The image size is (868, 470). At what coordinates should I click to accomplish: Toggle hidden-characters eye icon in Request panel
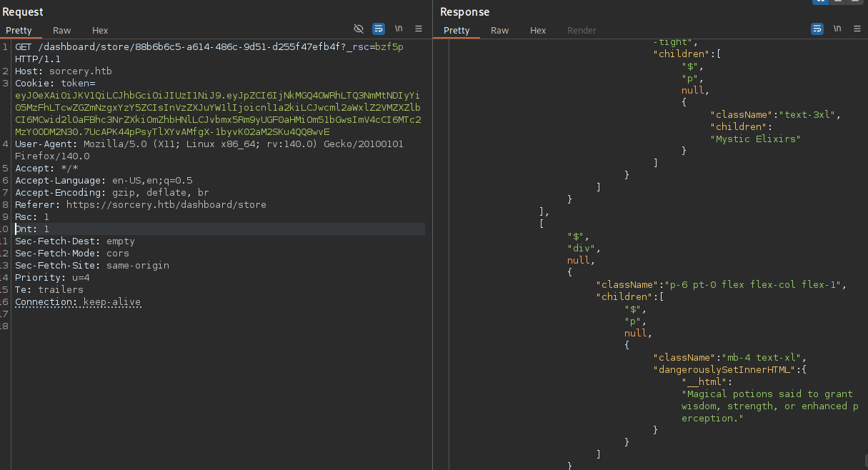359,29
